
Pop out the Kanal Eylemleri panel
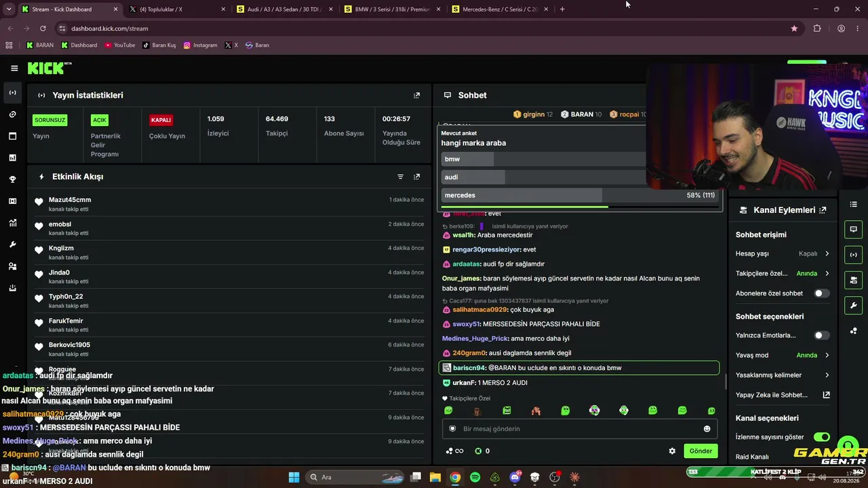pos(823,210)
